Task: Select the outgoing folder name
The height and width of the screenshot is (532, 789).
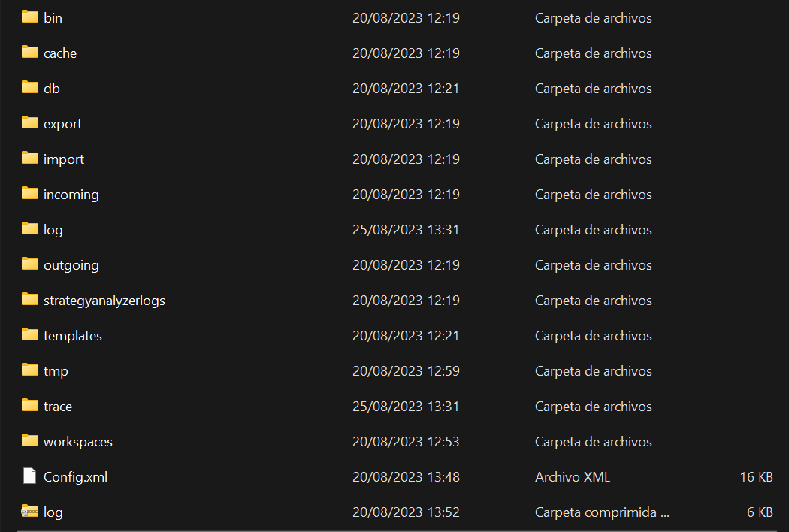Action: [71, 265]
